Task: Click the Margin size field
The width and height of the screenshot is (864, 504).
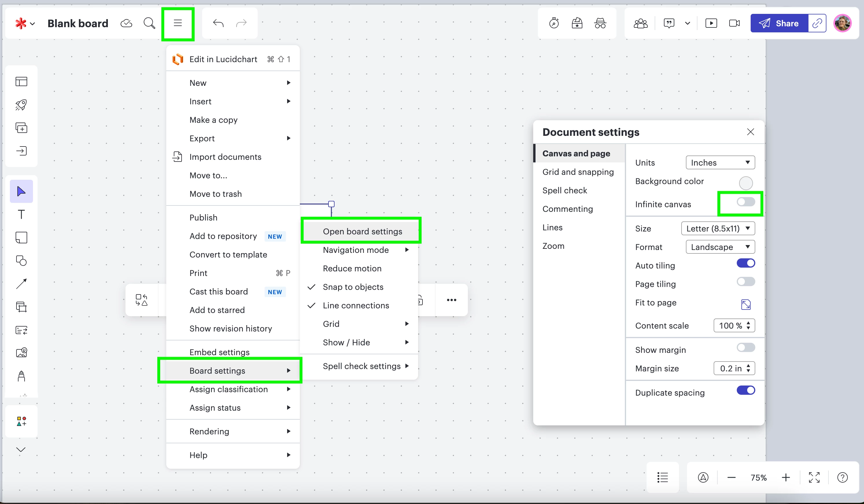Action: [734, 368]
